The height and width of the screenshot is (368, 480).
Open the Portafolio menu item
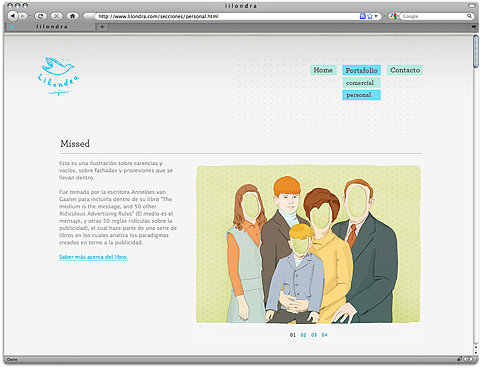[x=361, y=70]
